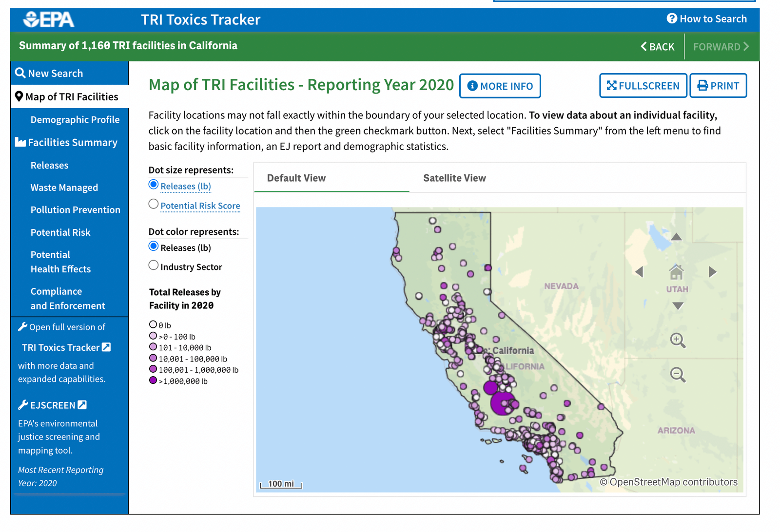Select Potential Risk Score for dot size

pos(154,204)
